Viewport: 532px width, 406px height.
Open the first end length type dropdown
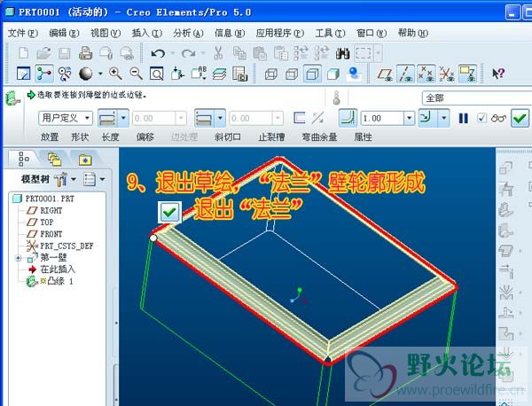[123, 118]
